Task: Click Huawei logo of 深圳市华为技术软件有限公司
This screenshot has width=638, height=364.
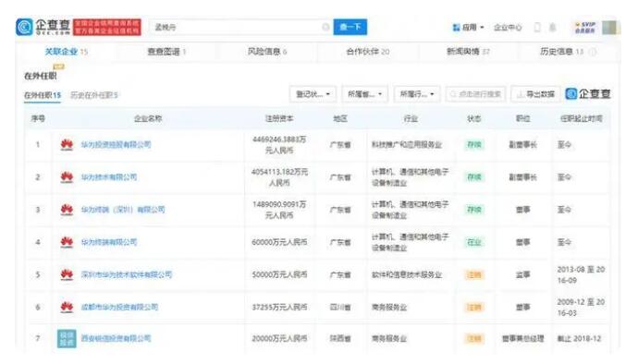Action: pos(67,275)
